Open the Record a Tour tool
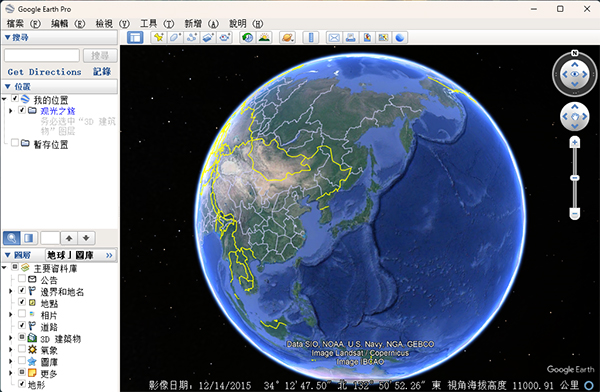The width and height of the screenshot is (600, 392). click(x=225, y=38)
